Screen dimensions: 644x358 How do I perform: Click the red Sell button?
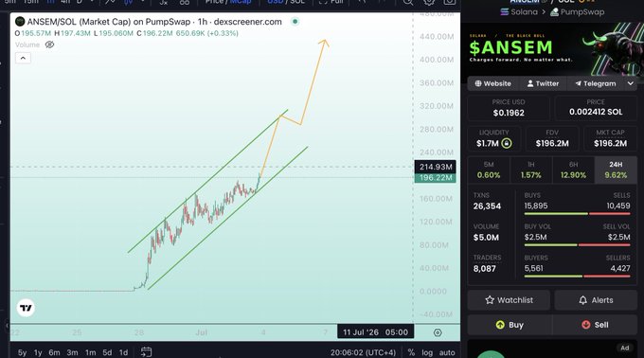point(596,325)
